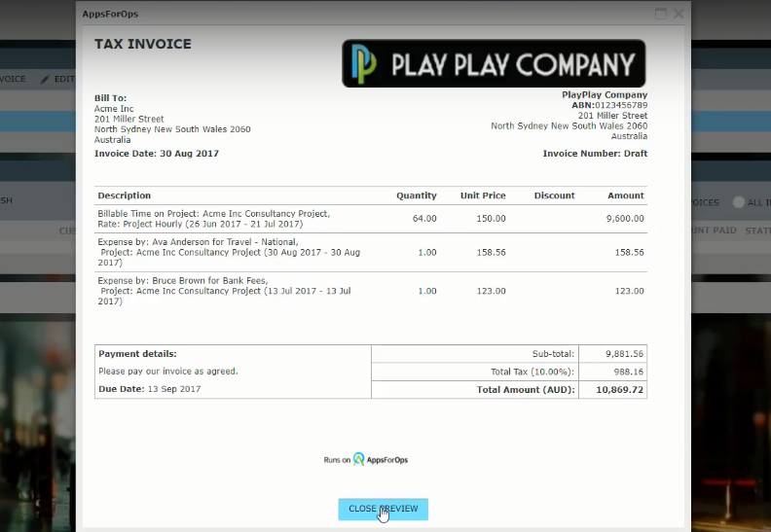Screen dimensions: 771x532
Task: Click the Close Preview button
Action: 383,509
